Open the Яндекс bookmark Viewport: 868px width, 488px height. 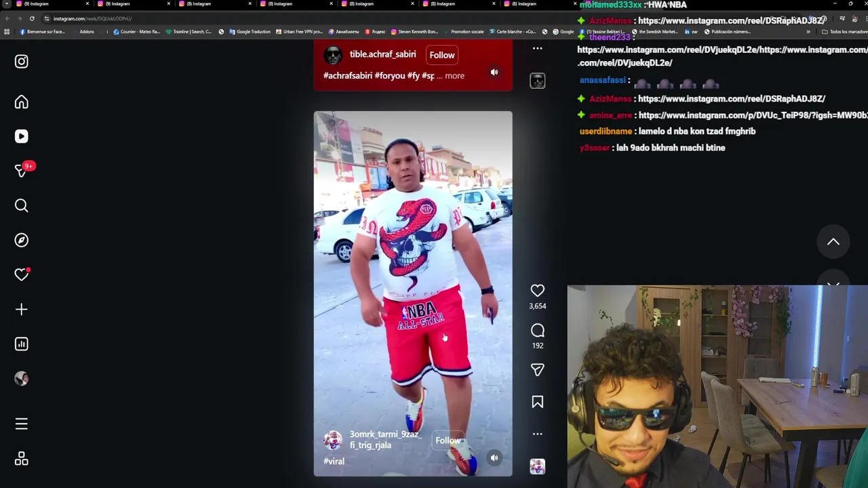click(x=376, y=32)
